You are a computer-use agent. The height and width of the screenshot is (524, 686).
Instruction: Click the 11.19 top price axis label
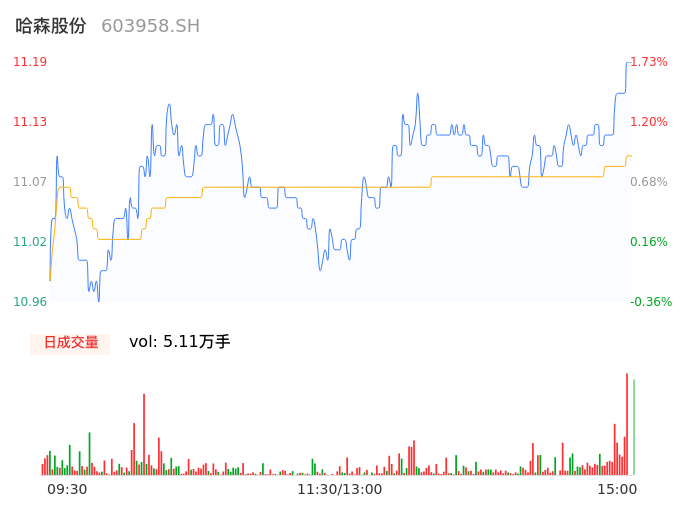tap(30, 62)
